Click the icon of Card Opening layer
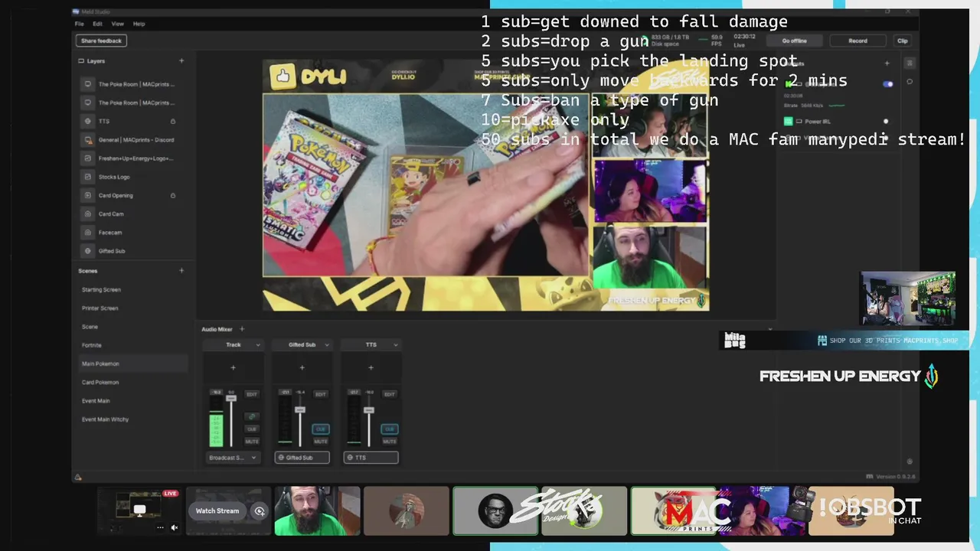 tap(87, 195)
